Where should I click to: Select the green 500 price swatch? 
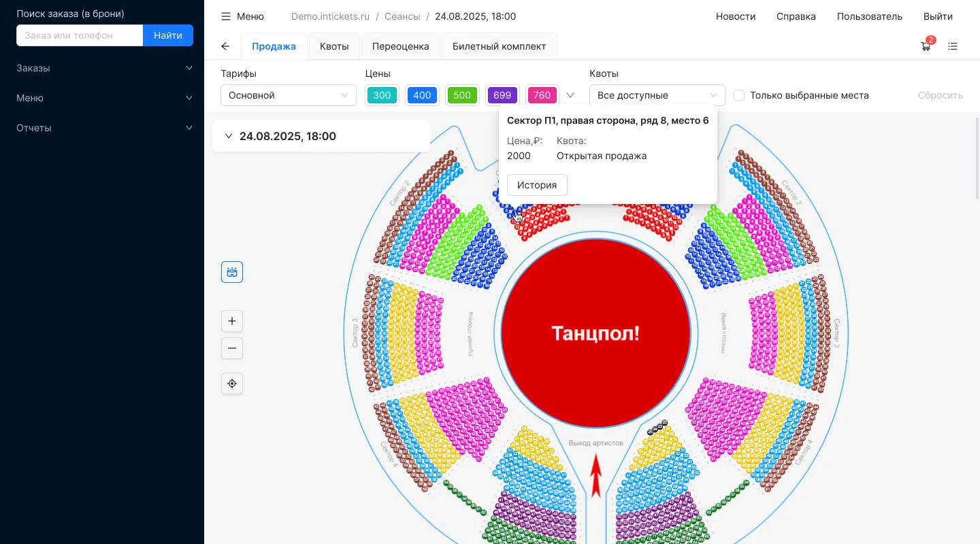[462, 95]
